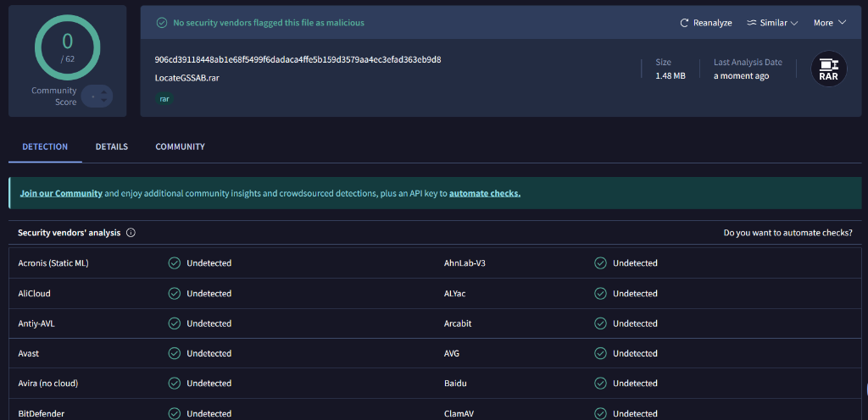Follow the automate checks link in the banner
Viewport: 868px width, 420px height.
[485, 193]
